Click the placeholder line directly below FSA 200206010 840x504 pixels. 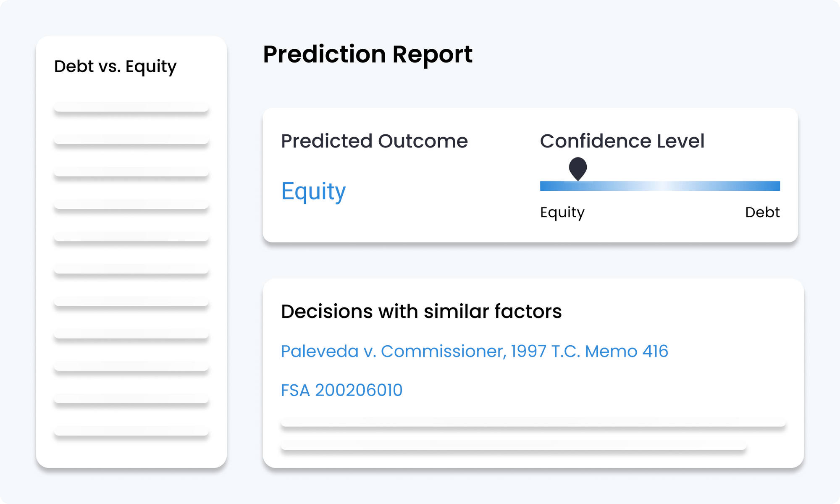[533, 422]
